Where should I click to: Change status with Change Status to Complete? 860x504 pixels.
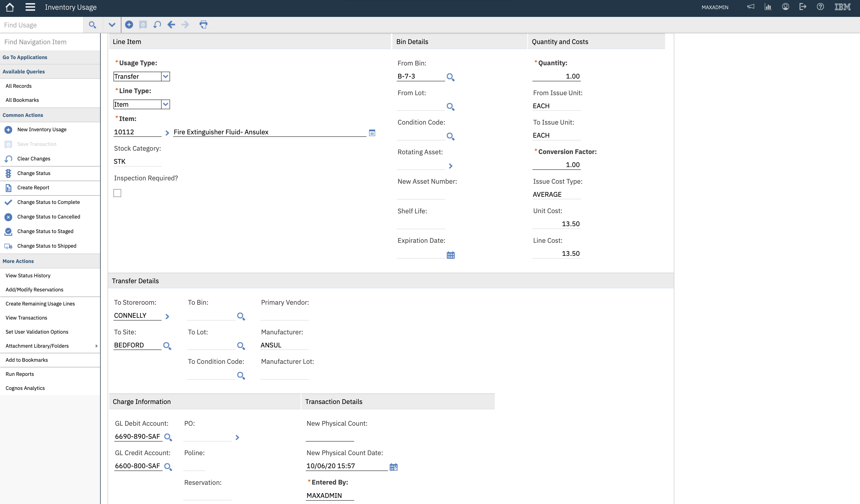pyautogui.click(x=48, y=202)
